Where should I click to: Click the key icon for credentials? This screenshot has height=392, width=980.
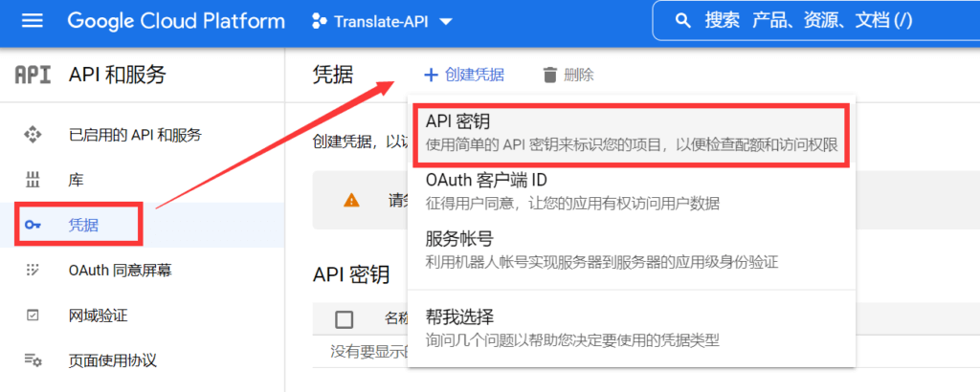[x=33, y=225]
